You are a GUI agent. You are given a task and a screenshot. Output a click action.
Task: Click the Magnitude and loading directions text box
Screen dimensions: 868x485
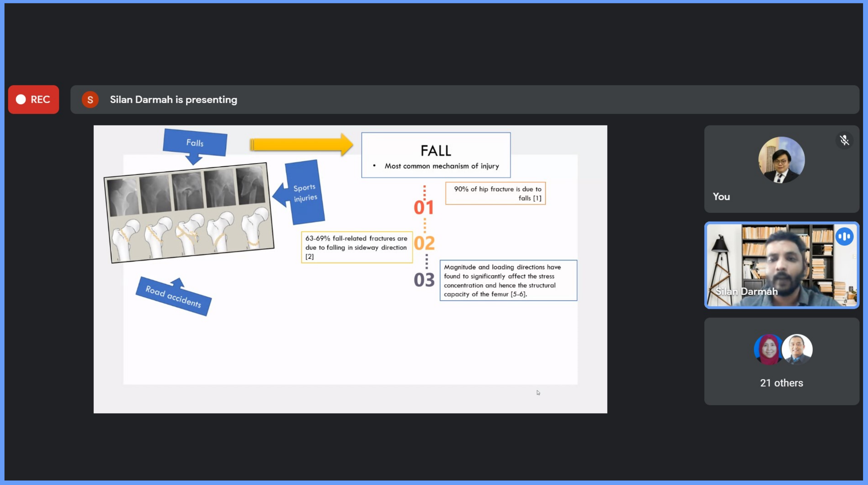(508, 280)
